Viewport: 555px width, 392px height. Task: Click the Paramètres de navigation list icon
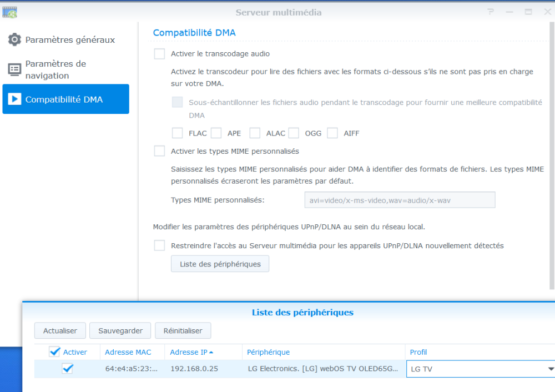[x=14, y=69]
